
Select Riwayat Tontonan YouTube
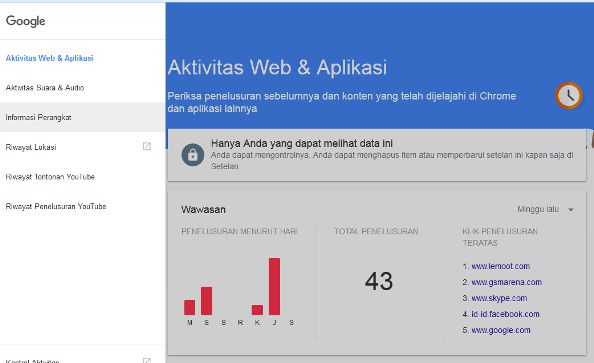50,177
